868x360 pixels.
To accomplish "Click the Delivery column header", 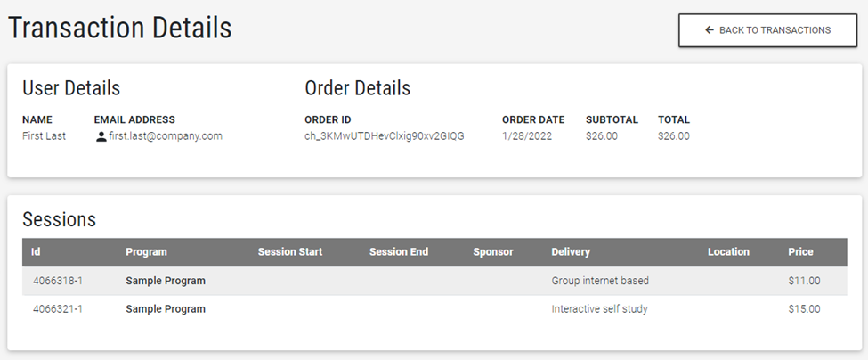I will click(x=571, y=252).
